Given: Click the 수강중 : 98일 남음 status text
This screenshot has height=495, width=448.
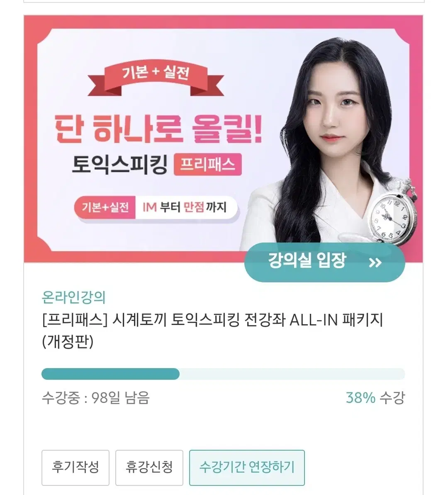Looking at the screenshot, I should [x=96, y=398].
